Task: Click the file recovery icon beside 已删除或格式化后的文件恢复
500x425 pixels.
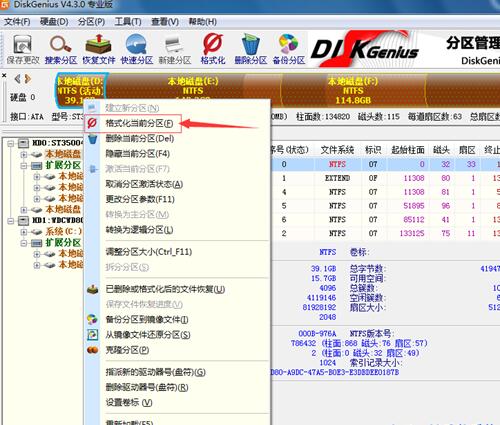Action: pyautogui.click(x=92, y=289)
